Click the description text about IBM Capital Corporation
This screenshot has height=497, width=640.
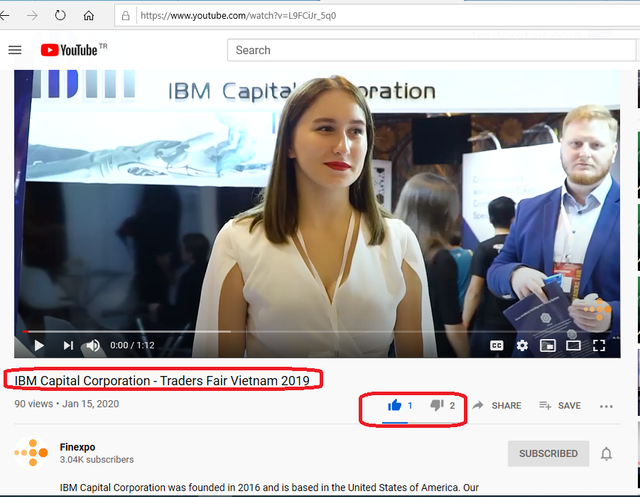269,488
